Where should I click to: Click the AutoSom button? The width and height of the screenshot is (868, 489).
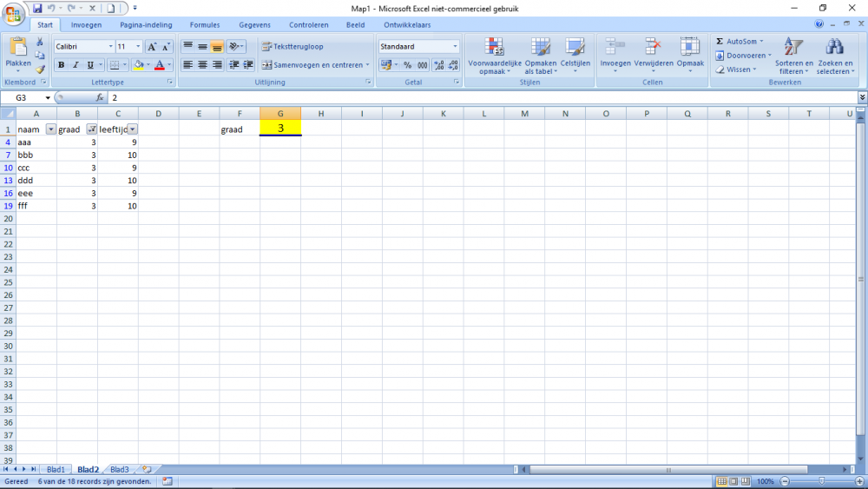point(740,41)
